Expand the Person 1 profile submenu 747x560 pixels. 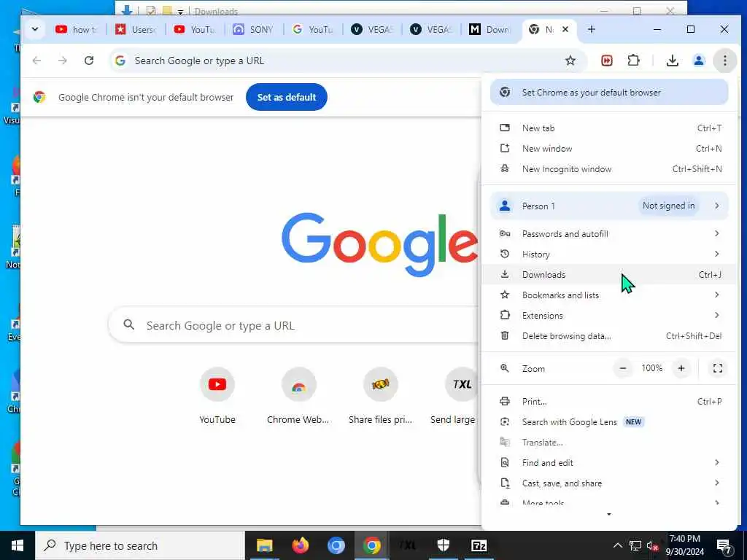(609, 206)
